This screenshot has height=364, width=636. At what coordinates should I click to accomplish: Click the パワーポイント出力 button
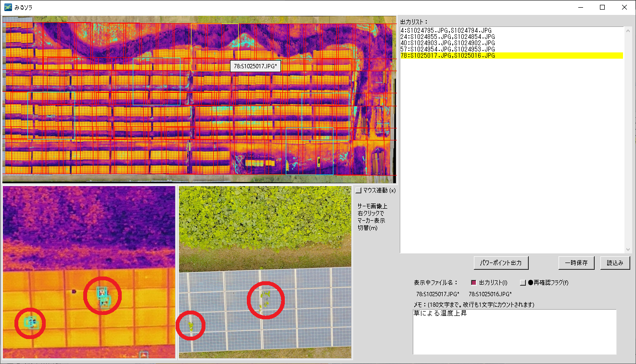501,263
